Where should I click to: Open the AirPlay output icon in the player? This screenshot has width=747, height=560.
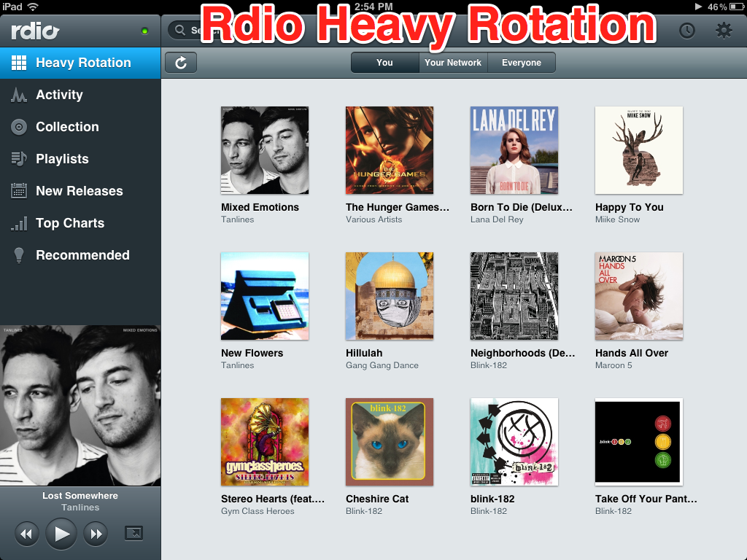tap(134, 533)
